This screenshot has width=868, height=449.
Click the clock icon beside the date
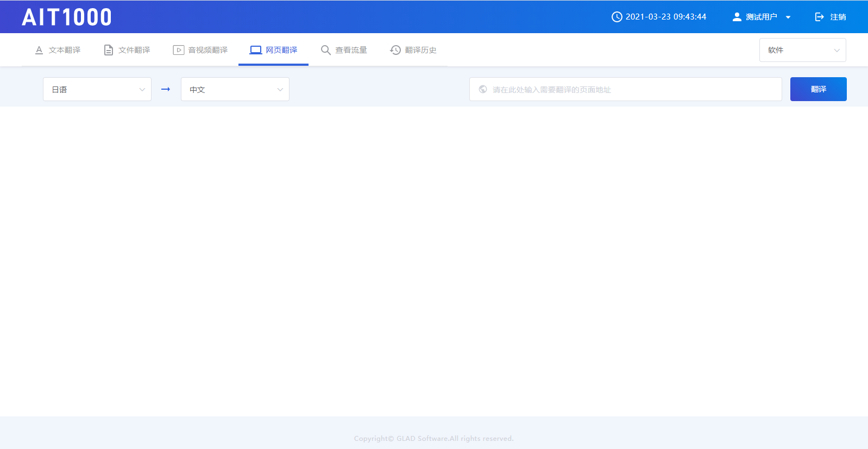(x=617, y=17)
